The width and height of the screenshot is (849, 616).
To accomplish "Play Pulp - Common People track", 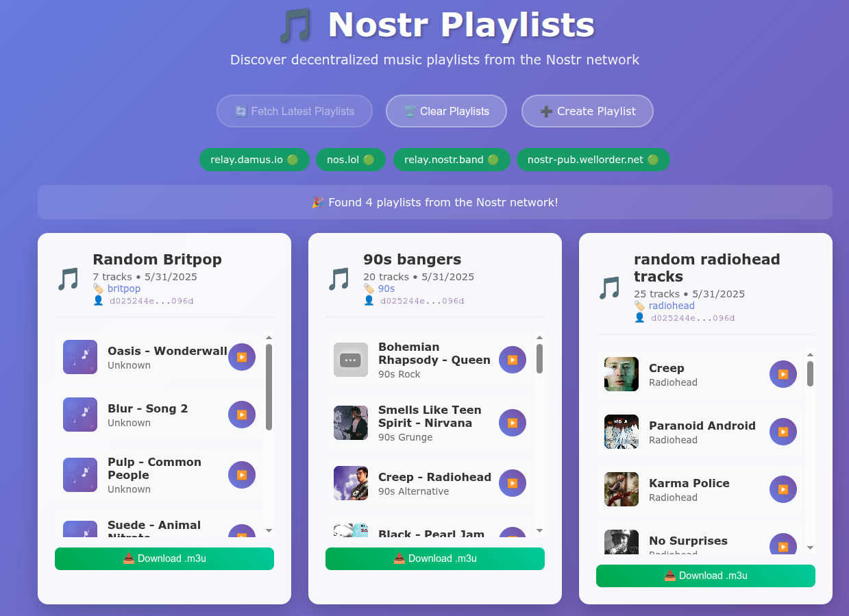I will point(242,475).
